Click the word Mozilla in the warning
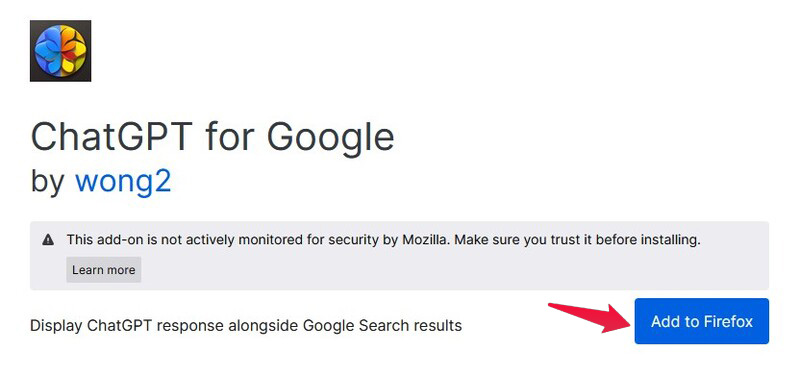 click(421, 239)
